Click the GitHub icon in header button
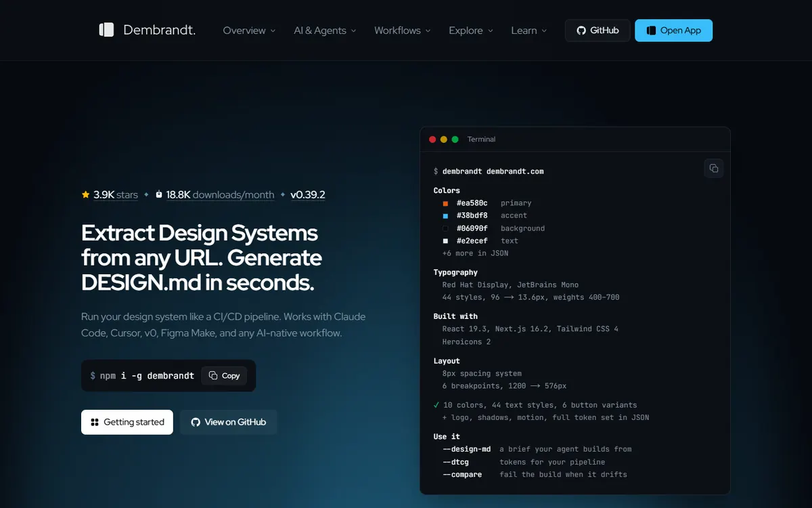The image size is (812, 508). (581, 30)
